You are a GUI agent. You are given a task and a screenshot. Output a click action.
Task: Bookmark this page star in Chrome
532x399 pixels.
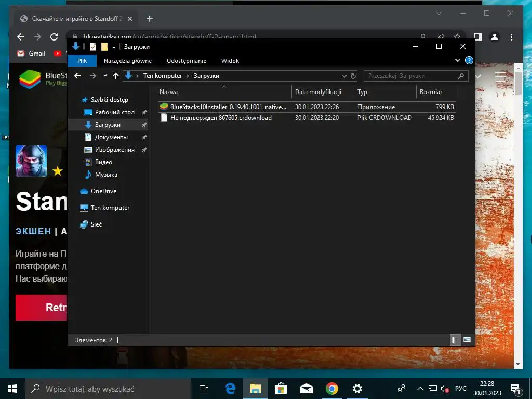457,36
